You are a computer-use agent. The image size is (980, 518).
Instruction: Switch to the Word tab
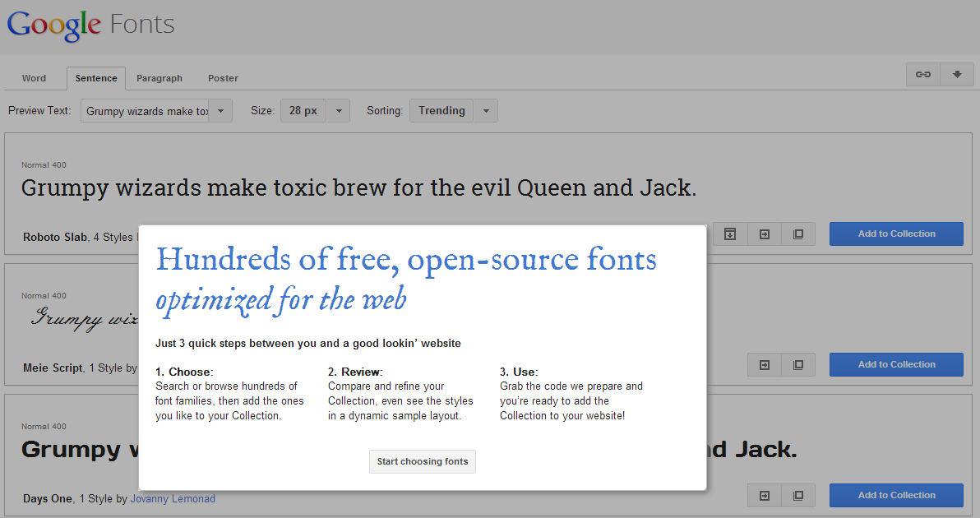(x=34, y=77)
